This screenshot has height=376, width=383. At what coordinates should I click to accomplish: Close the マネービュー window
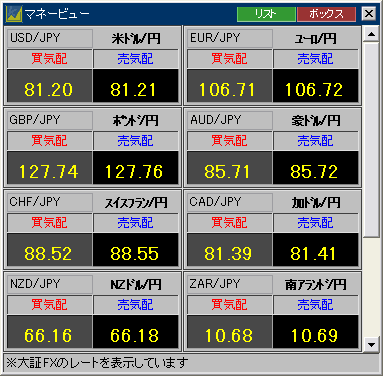[369, 14]
